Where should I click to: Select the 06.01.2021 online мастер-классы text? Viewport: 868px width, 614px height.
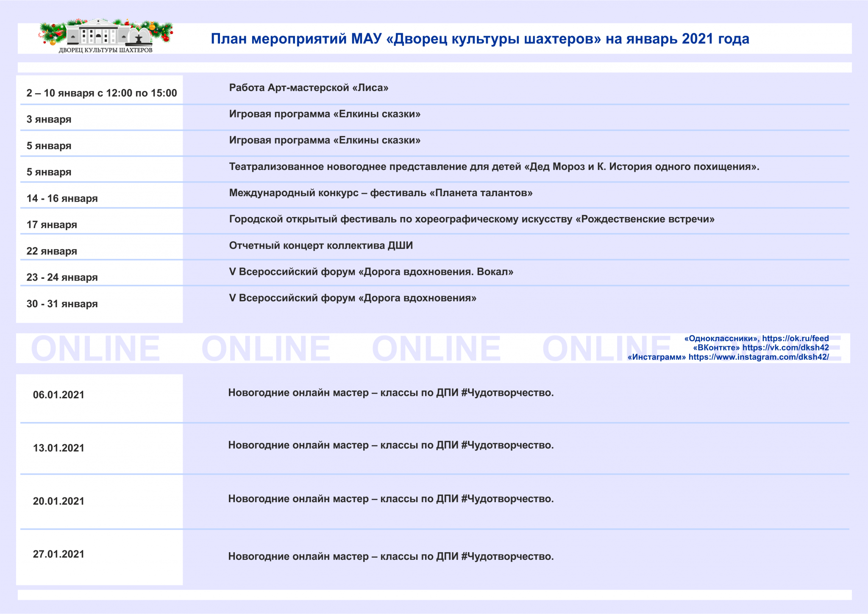tap(391, 393)
